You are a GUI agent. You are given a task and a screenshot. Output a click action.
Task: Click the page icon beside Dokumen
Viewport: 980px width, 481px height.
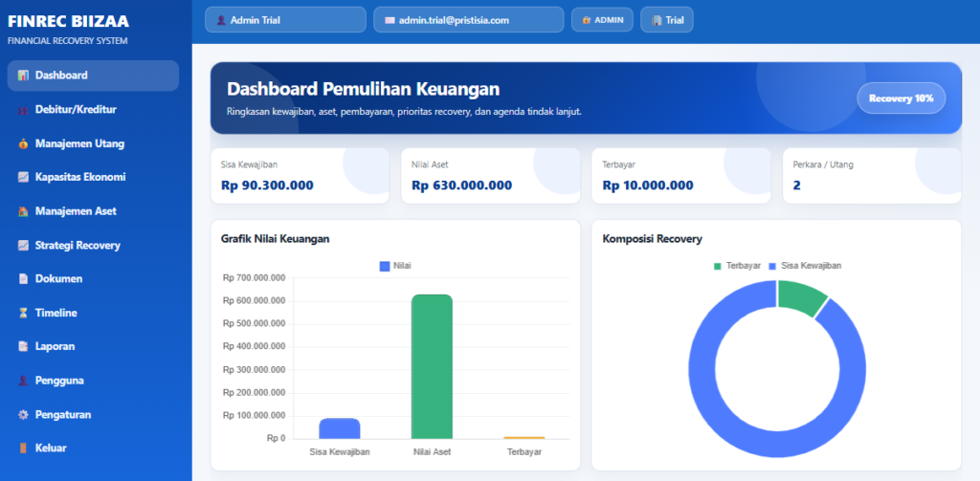click(x=23, y=279)
